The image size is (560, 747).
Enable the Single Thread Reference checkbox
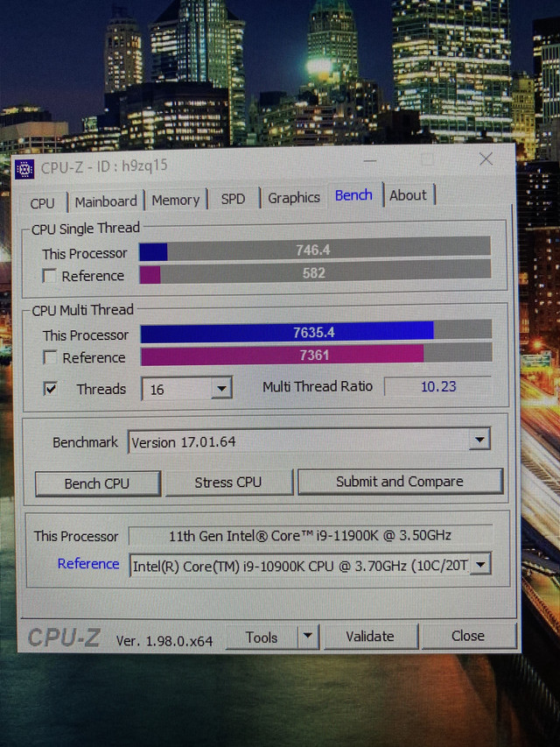point(50,275)
